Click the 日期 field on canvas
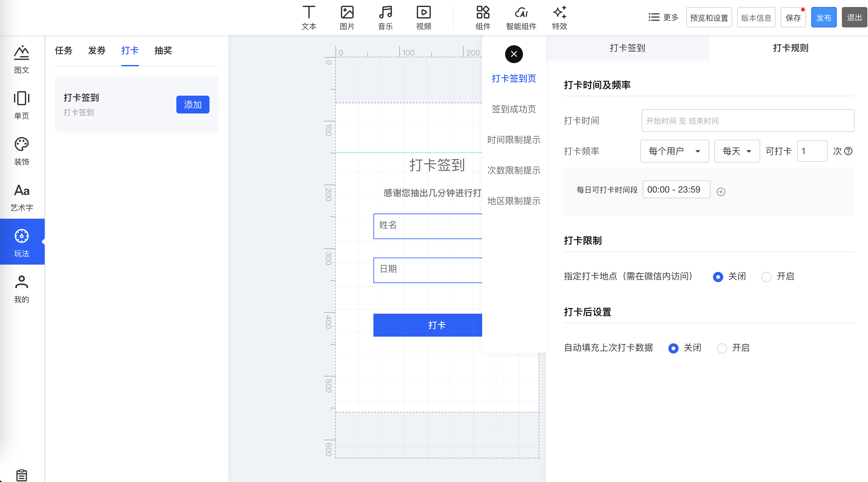Viewport: 868px width, 482px height. point(428,270)
